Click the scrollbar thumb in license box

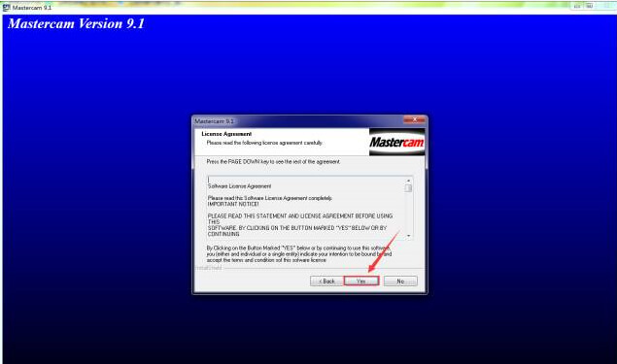408,188
